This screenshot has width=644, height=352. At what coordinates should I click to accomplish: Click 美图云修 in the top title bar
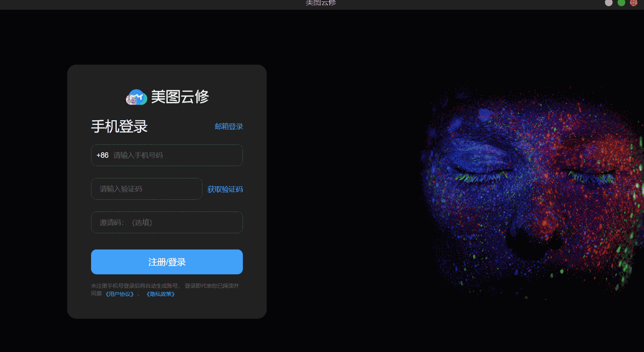[321, 3]
